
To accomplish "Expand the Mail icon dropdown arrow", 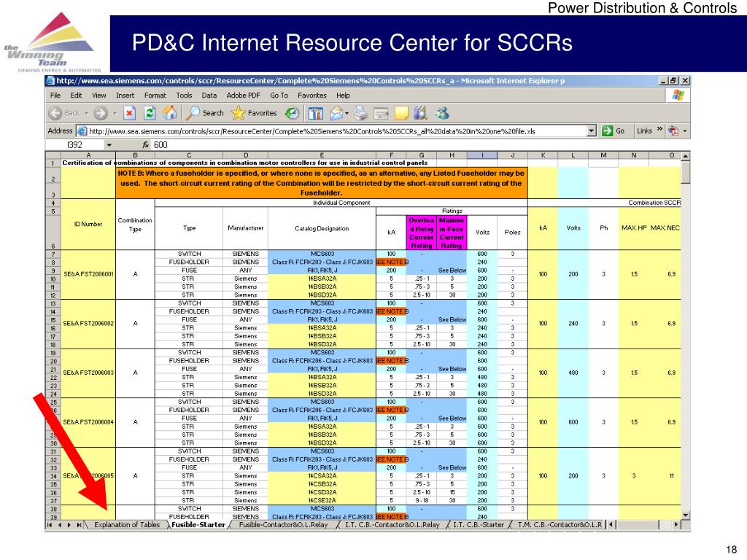I will click(x=347, y=113).
